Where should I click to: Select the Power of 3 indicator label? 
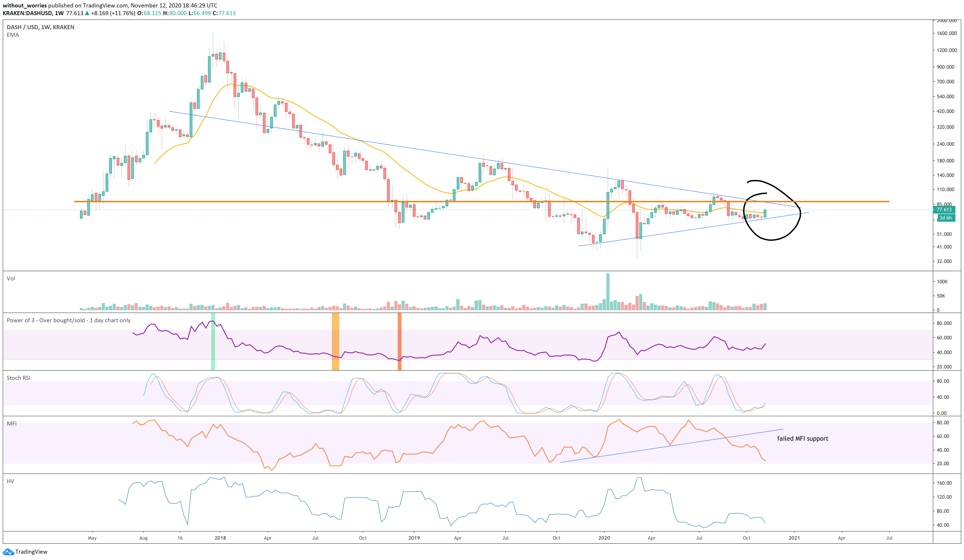69,320
